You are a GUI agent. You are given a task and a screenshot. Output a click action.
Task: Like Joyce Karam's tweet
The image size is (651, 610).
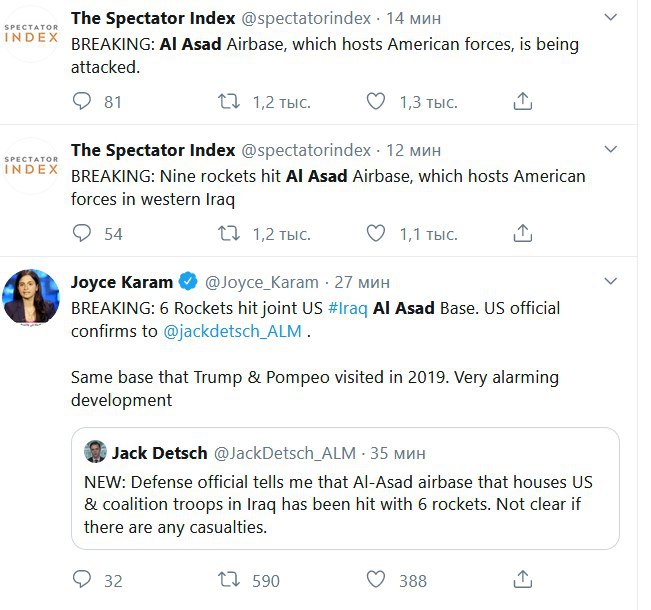coord(376,580)
